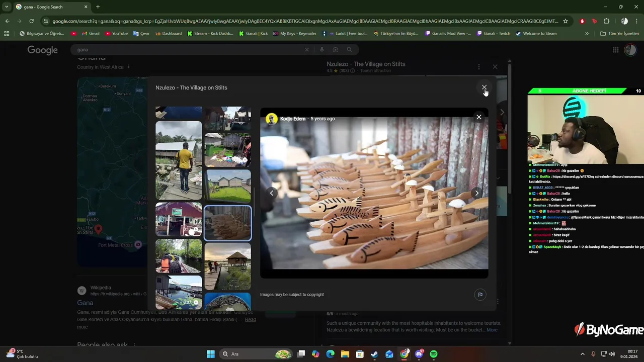Open a new browser tab
Viewport: 644px width, 362px height.
(x=98, y=7)
